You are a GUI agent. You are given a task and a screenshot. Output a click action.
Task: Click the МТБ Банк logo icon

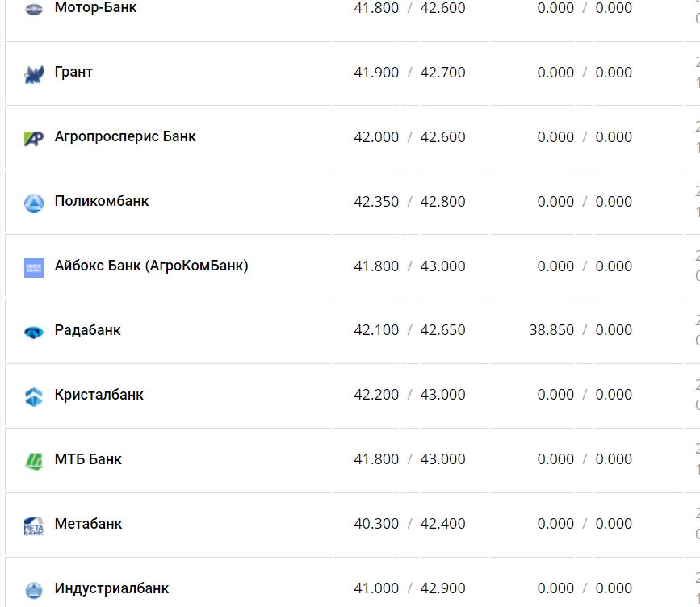pos(34,461)
